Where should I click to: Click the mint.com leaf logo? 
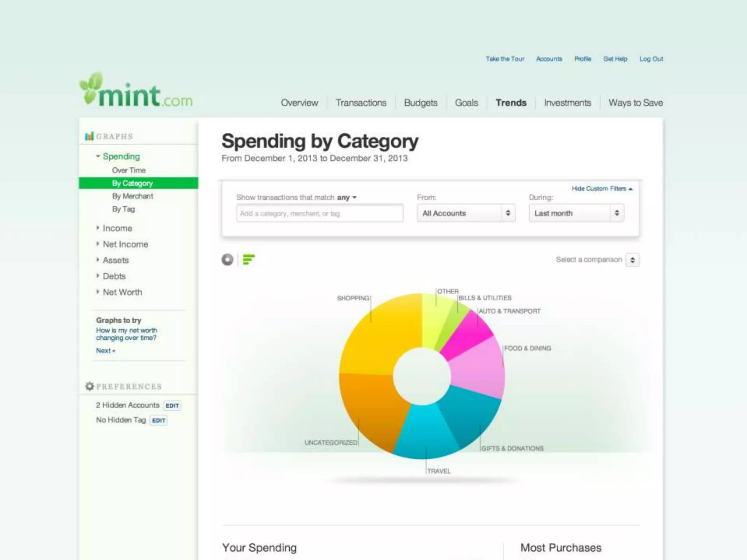coord(92,88)
